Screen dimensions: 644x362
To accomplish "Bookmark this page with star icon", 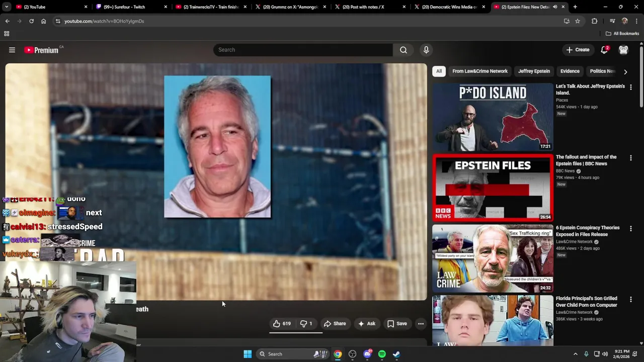I will coord(578,21).
